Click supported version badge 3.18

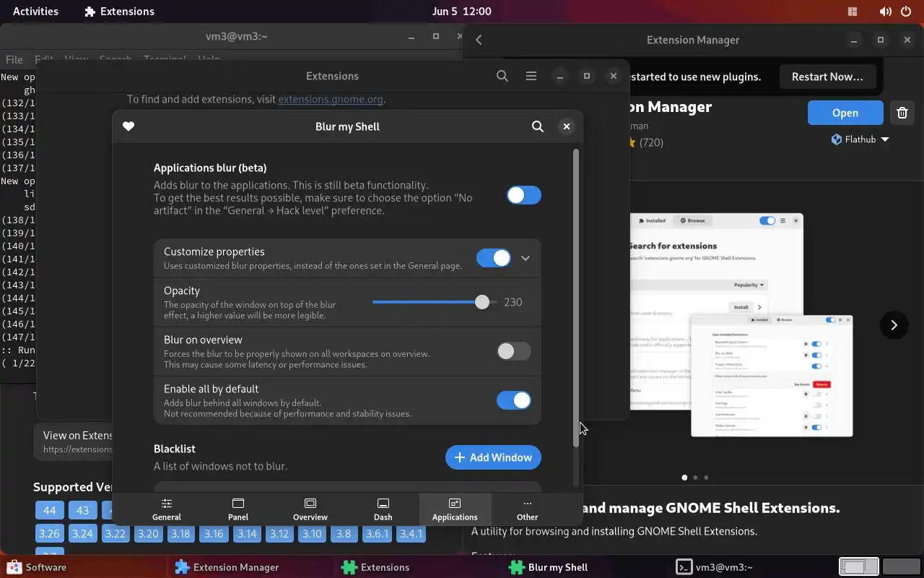pyautogui.click(x=180, y=534)
